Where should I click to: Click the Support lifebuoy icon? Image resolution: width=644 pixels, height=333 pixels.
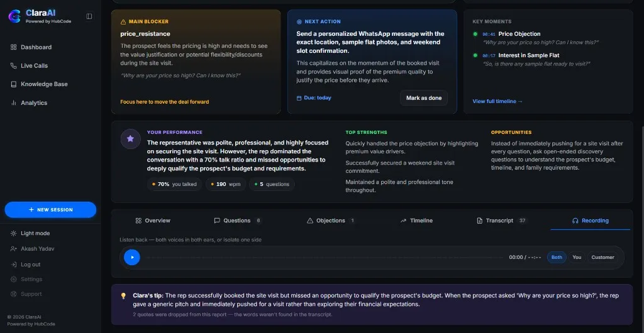14,294
